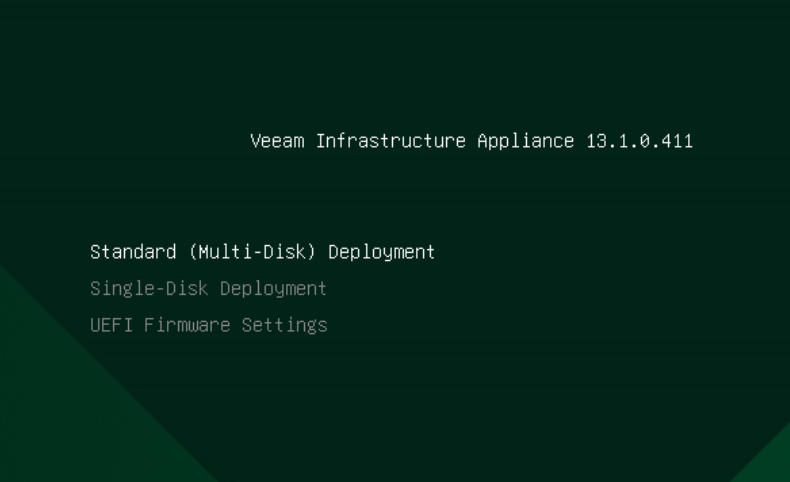
Task: Click "Firmware" in the third boot entry
Action: tap(187, 325)
